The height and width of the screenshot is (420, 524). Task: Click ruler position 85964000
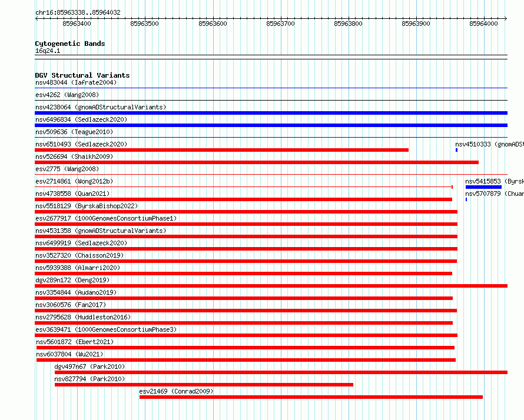(483, 24)
